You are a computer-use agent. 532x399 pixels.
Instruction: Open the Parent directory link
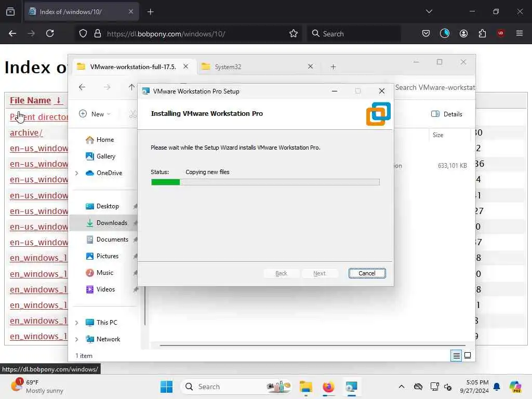point(39,117)
